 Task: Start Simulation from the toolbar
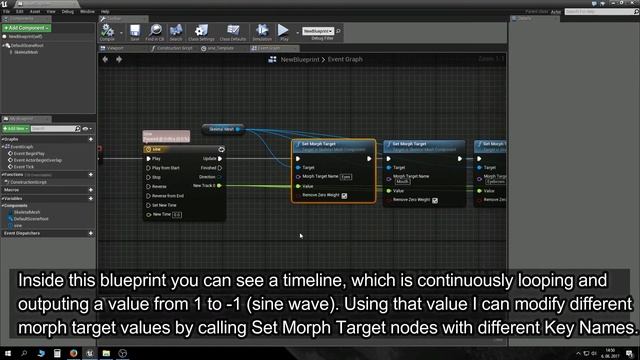click(x=262, y=32)
